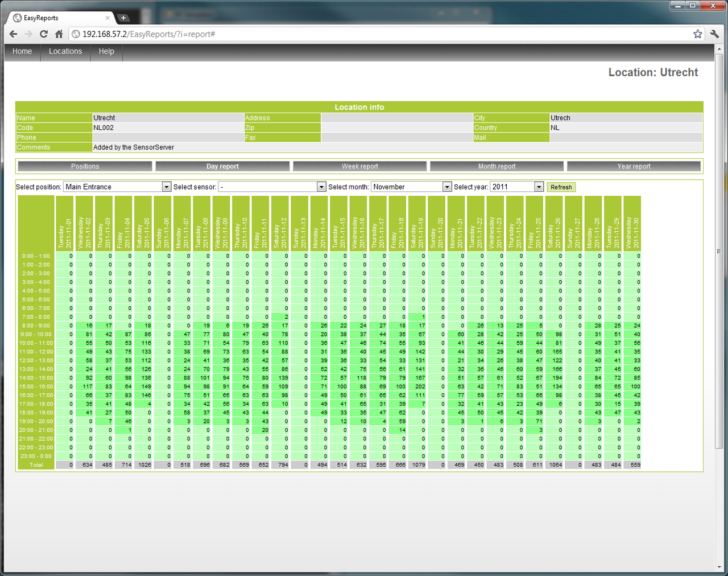
Task: Open the Select year dropdown showing 2011
Action: click(537, 186)
